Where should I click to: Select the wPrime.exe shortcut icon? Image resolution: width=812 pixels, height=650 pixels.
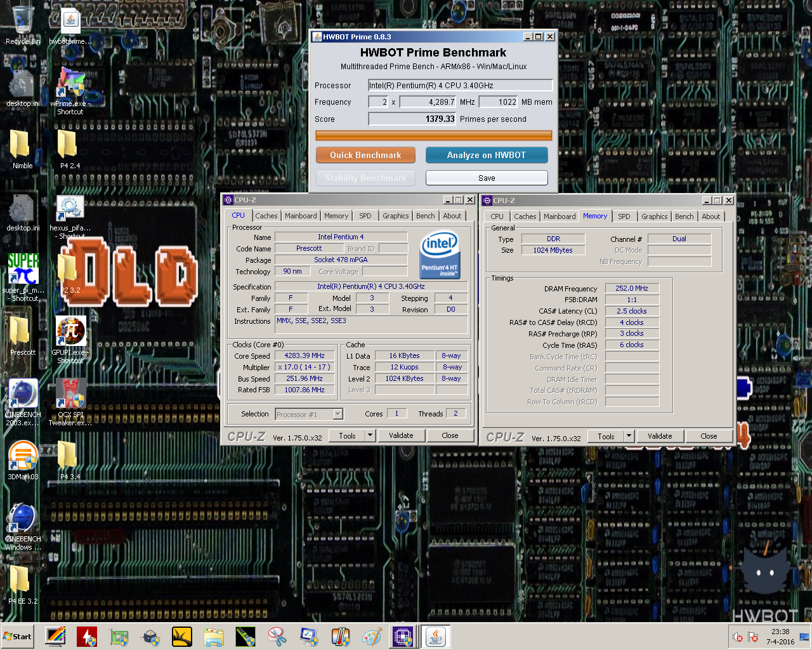pos(70,90)
